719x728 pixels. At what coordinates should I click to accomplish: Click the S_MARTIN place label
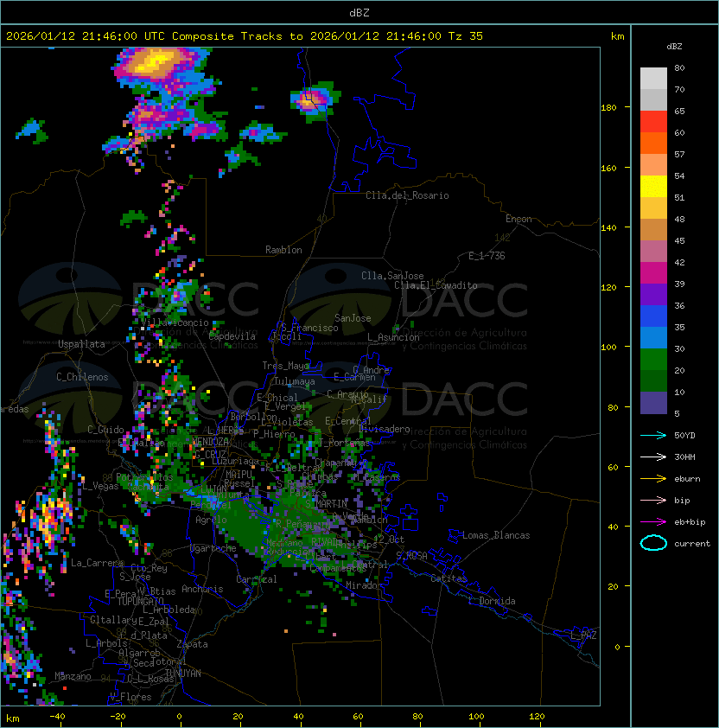click(x=327, y=504)
